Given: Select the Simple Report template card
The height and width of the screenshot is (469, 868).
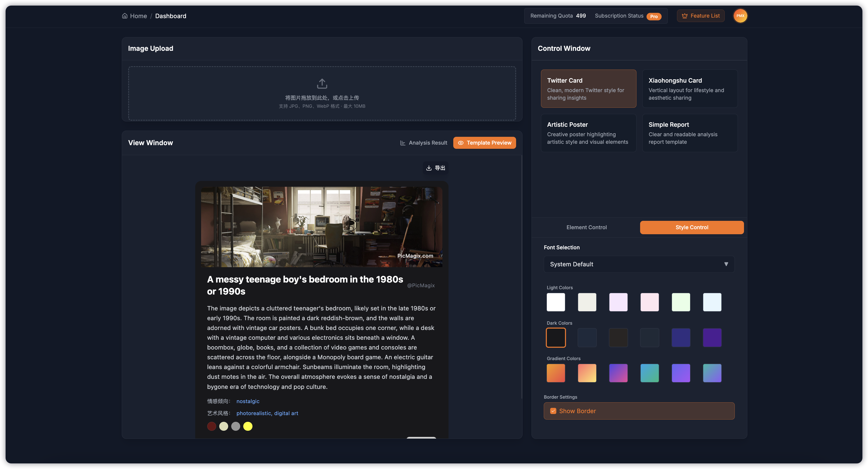Looking at the screenshot, I should [690, 133].
